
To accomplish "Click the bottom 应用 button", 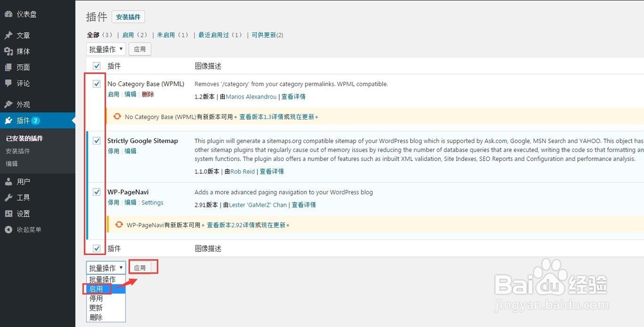I will click(x=140, y=268).
